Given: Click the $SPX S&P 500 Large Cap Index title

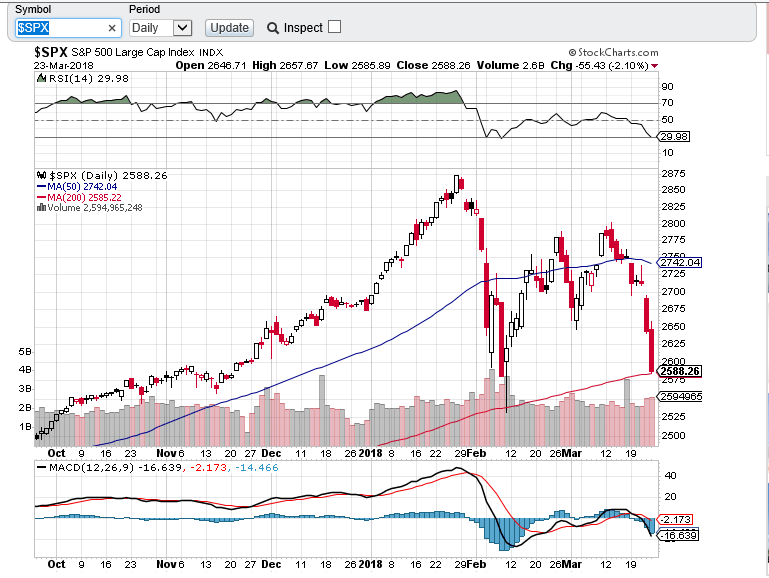Looking at the screenshot, I should point(128,52).
